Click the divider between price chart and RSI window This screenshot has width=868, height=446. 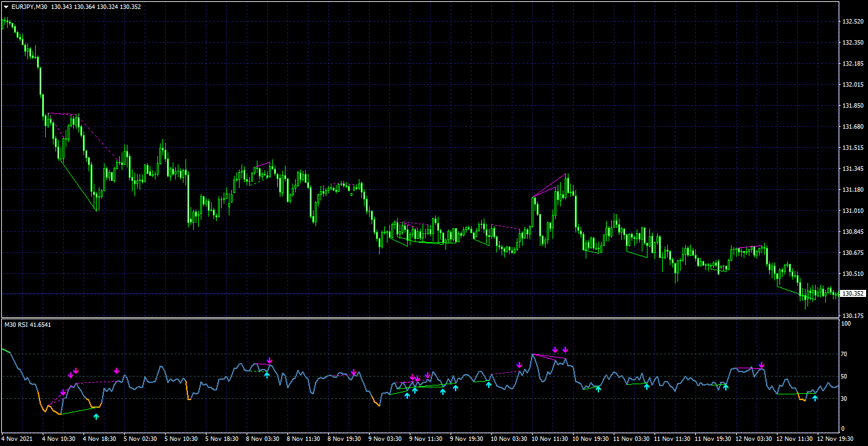tap(419, 318)
